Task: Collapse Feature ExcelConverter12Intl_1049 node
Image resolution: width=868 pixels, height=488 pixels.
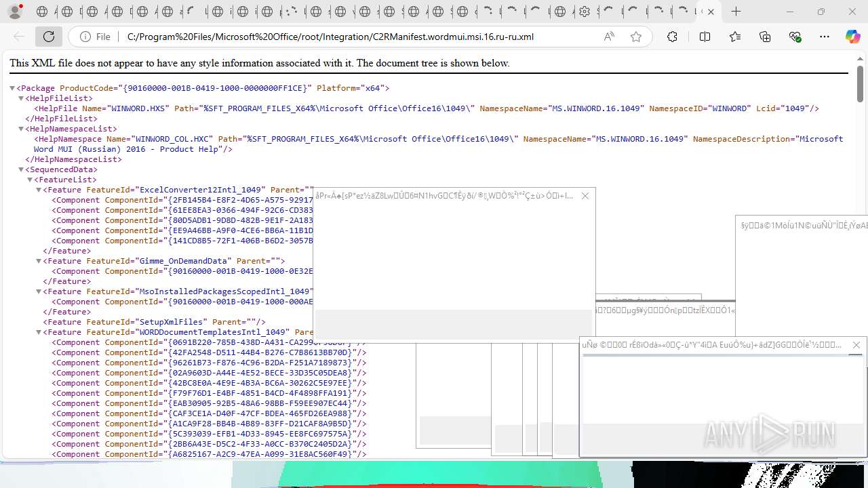Action: (39, 190)
